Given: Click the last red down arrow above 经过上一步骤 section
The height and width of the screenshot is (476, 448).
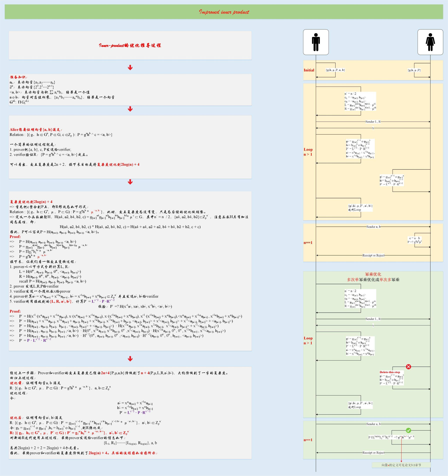Looking at the screenshot, I should [130, 359].
